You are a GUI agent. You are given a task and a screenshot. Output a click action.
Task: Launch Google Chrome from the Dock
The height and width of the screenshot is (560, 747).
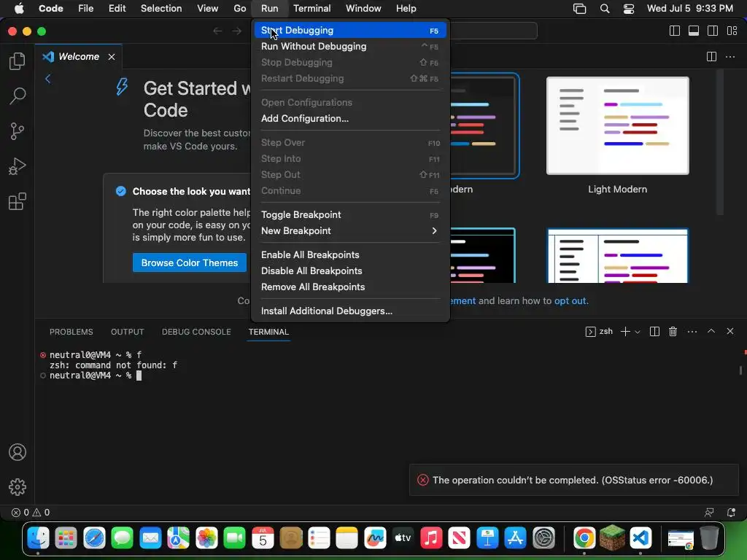[x=584, y=538]
